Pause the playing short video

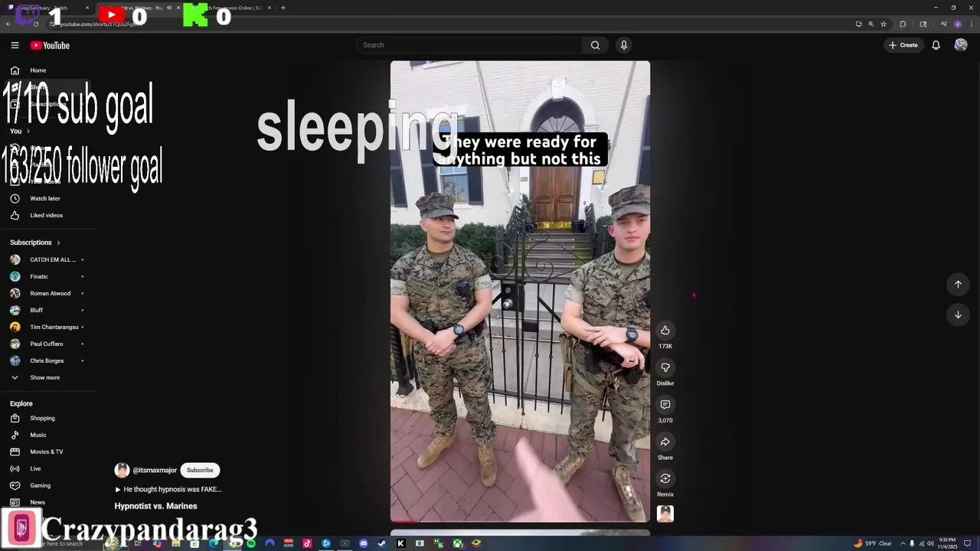pos(520,291)
